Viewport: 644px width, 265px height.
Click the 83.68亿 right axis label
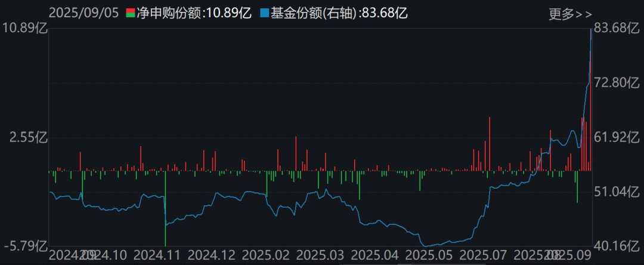(x=617, y=29)
